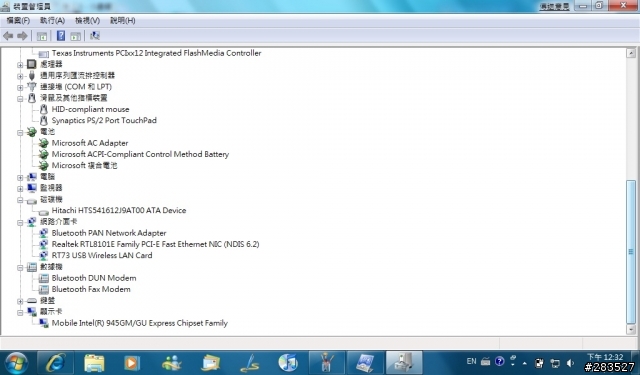Collapse the 電池 category
The width and height of the screenshot is (640, 375).
click(20, 132)
